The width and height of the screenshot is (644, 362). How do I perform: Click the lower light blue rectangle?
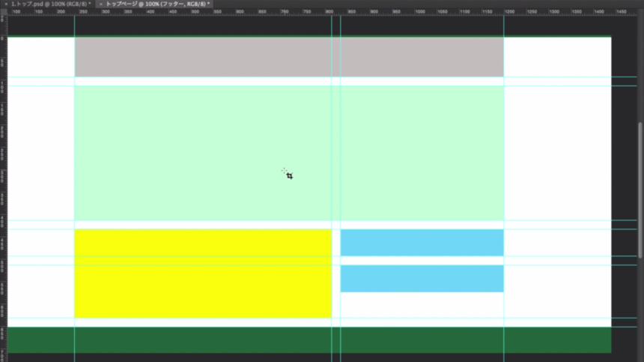click(x=422, y=278)
